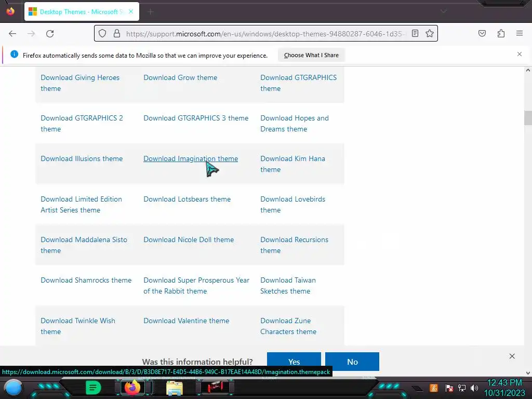Open Download Hopes and Dreams theme

click(295, 124)
